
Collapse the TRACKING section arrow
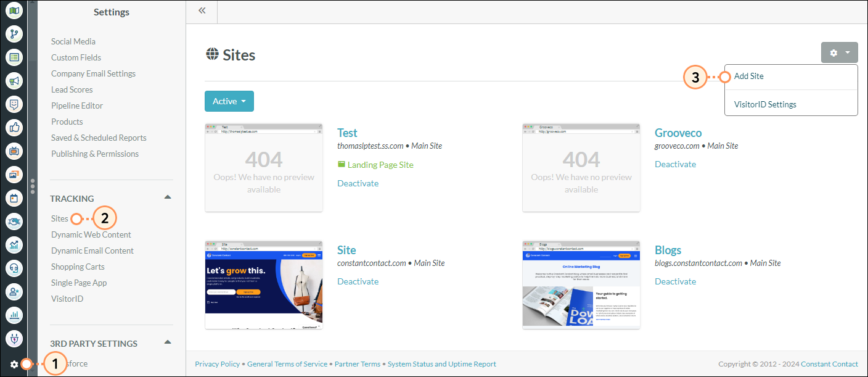tap(167, 197)
